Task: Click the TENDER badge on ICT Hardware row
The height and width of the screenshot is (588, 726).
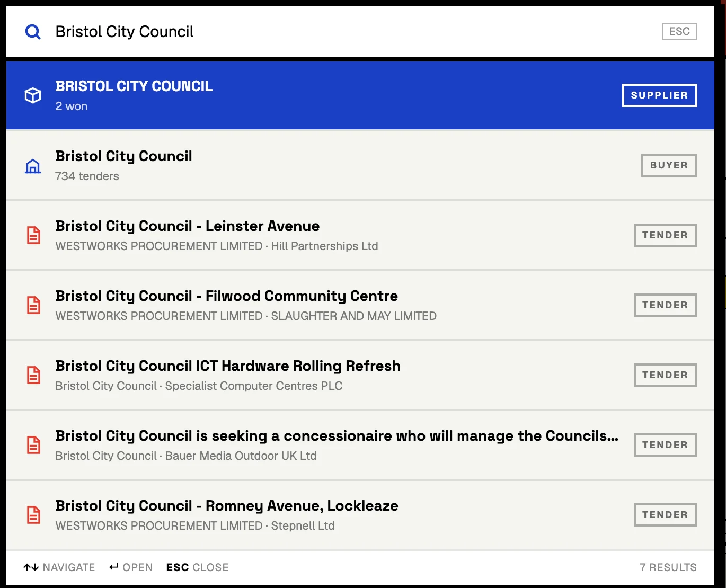Action: [x=665, y=375]
